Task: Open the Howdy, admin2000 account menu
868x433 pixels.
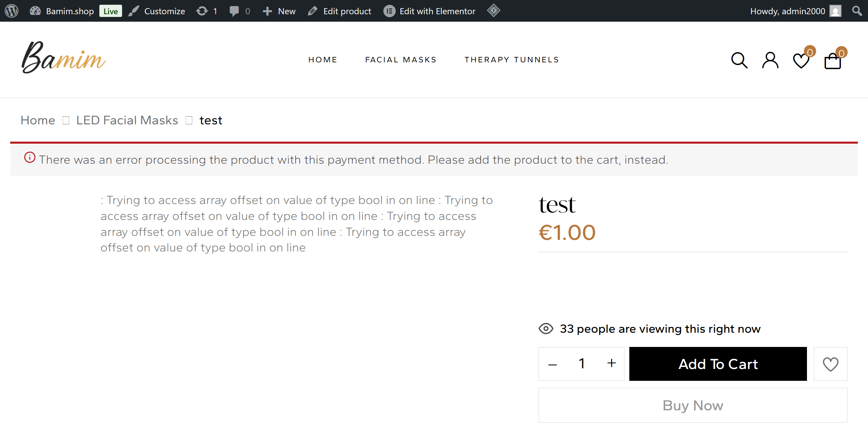Action: point(795,11)
